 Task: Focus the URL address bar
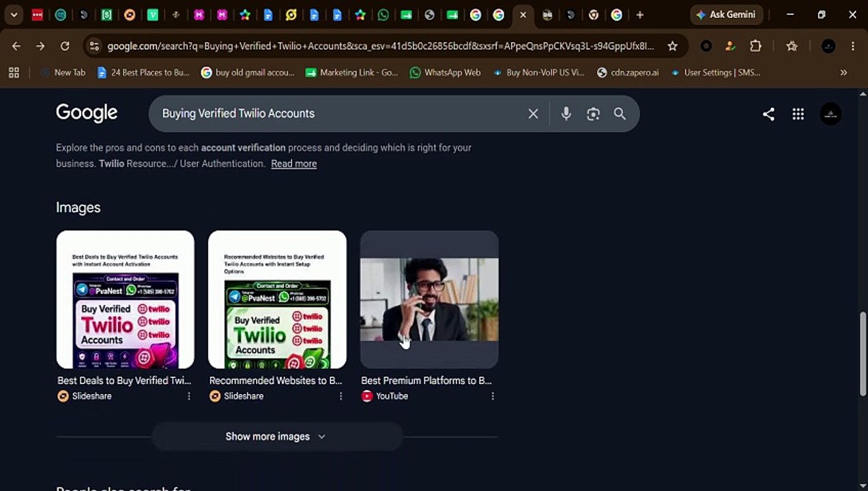coord(380,46)
